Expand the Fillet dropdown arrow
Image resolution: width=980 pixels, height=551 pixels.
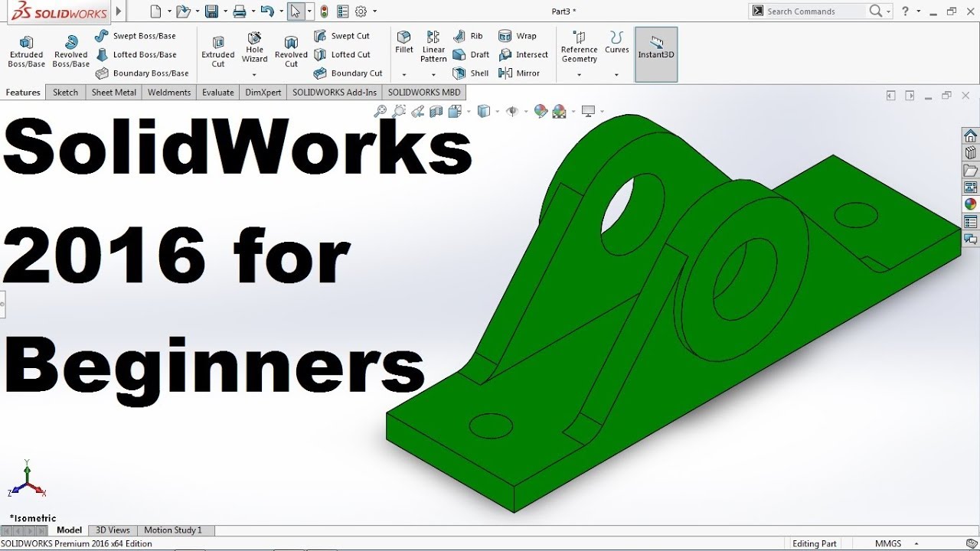[404, 75]
